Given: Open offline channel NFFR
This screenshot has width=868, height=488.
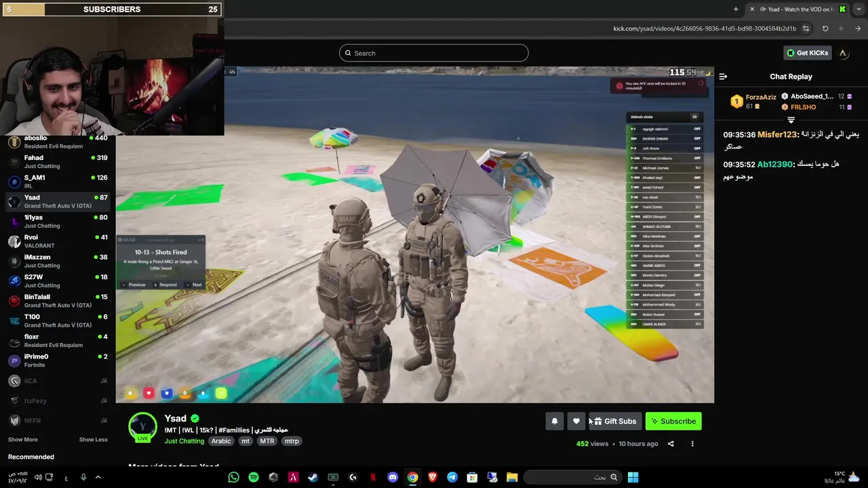Looking at the screenshot, I should click(x=58, y=421).
